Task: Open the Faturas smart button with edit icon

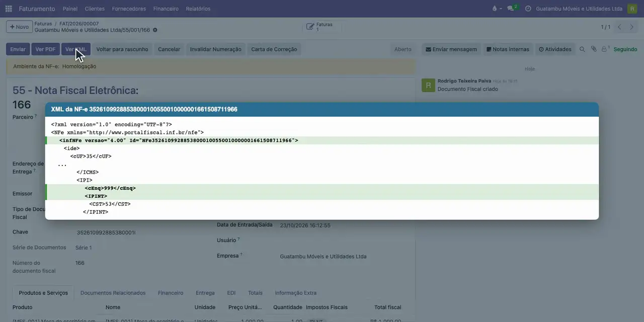Action: pos(322,27)
